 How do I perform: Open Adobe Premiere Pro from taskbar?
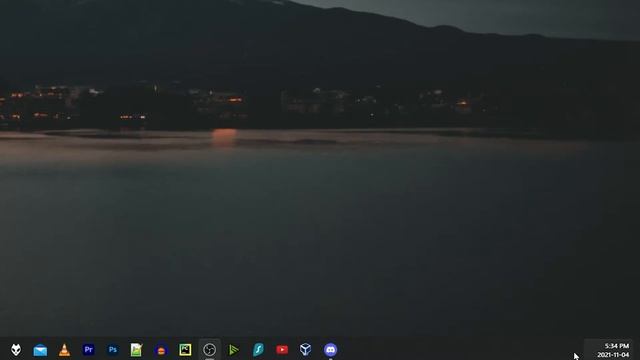(89, 350)
